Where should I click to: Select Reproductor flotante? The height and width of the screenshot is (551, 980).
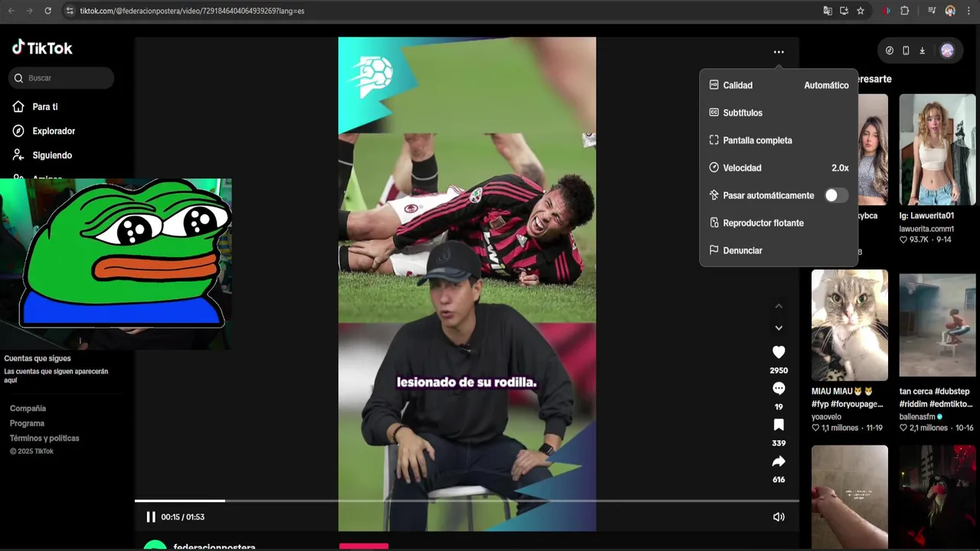point(779,223)
